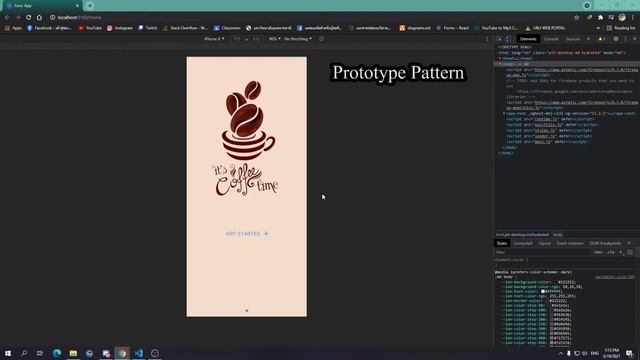
Task: Open color swatch for --ion-color-step-400
Action: click(x=551, y=338)
